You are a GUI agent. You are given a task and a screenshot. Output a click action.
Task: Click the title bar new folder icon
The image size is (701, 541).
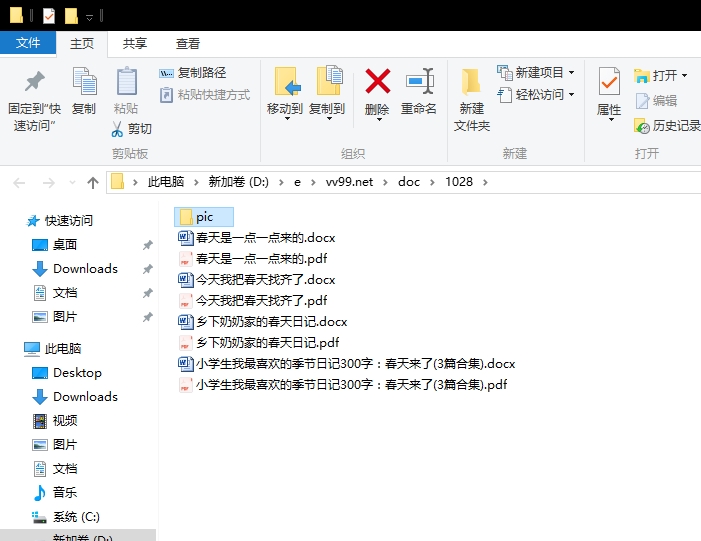click(x=71, y=16)
